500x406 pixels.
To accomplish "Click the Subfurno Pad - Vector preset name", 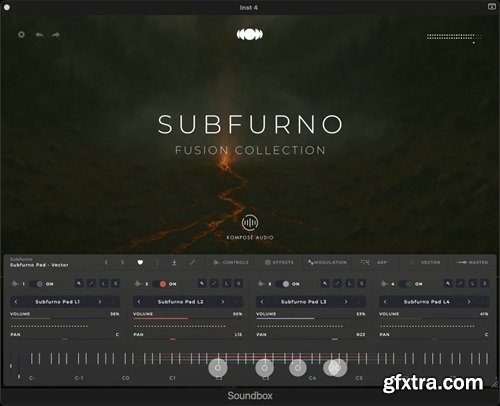I will click(39, 265).
